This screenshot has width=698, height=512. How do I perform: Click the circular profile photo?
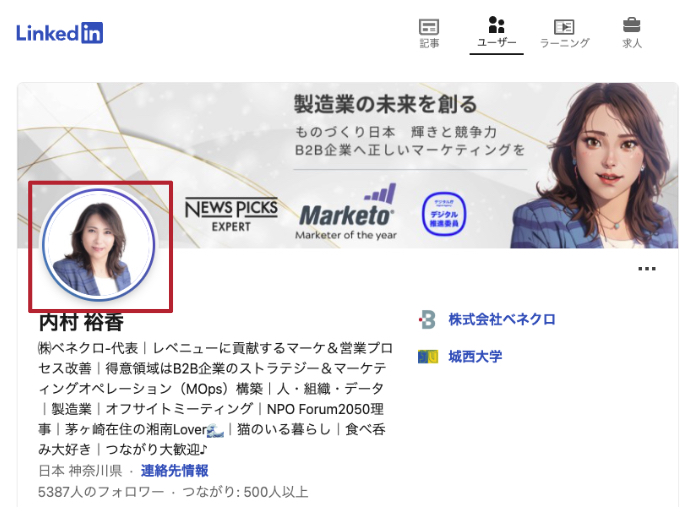pos(99,245)
